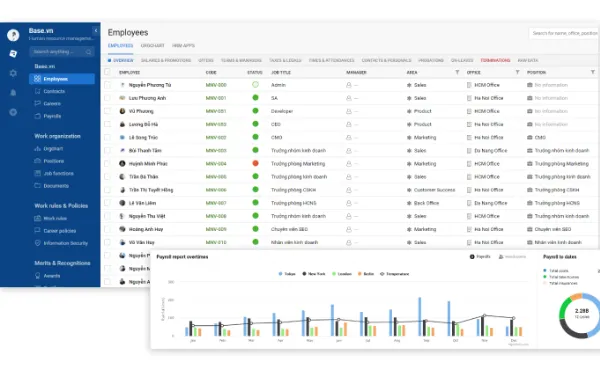Click the Area column filter icon
Image resolution: width=600 pixels, height=375 pixels.
(457, 72)
